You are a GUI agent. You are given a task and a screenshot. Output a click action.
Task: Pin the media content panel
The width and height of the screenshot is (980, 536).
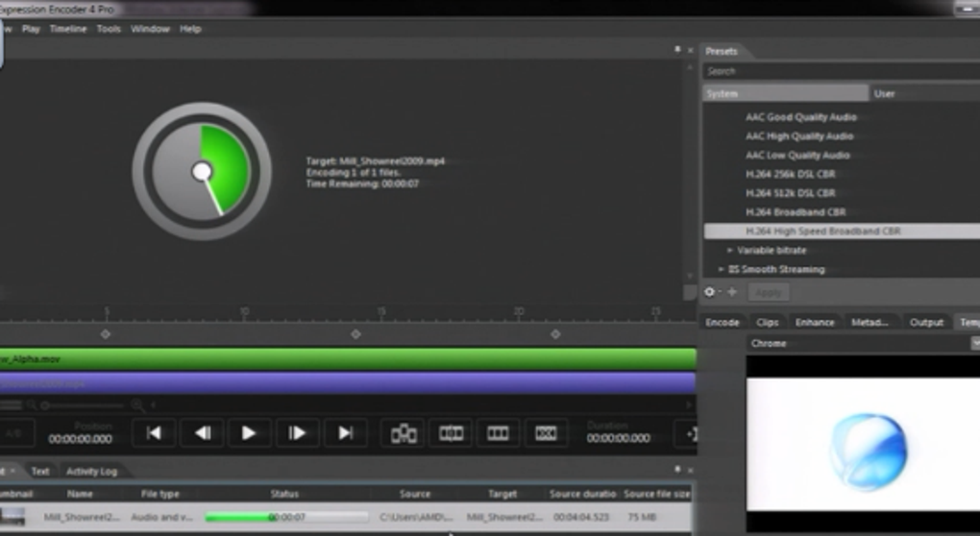tap(677, 469)
